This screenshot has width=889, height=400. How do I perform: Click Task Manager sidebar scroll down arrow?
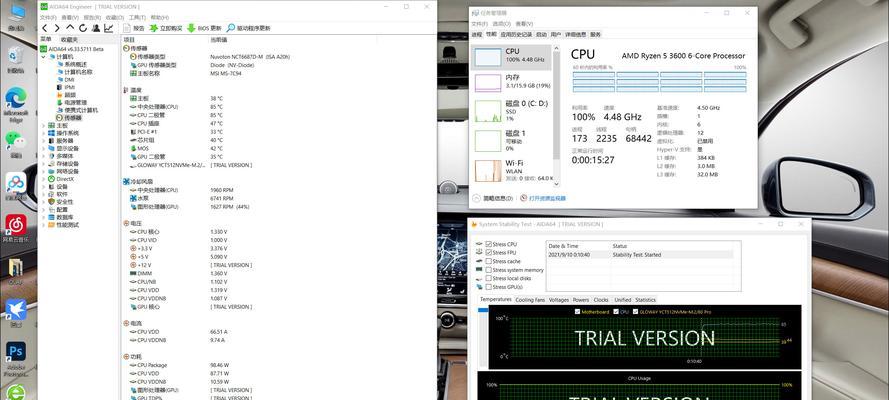pyautogui.click(x=556, y=184)
